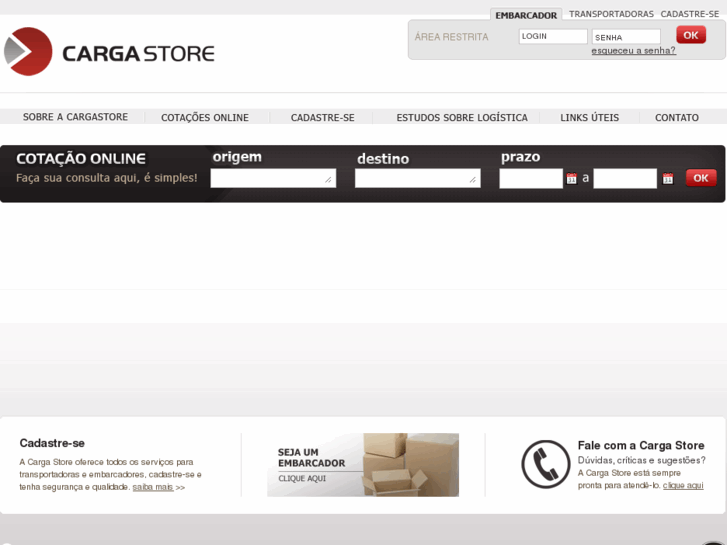Open the end date calendar icon
Viewport: 727px width, 545px height.
(668, 179)
